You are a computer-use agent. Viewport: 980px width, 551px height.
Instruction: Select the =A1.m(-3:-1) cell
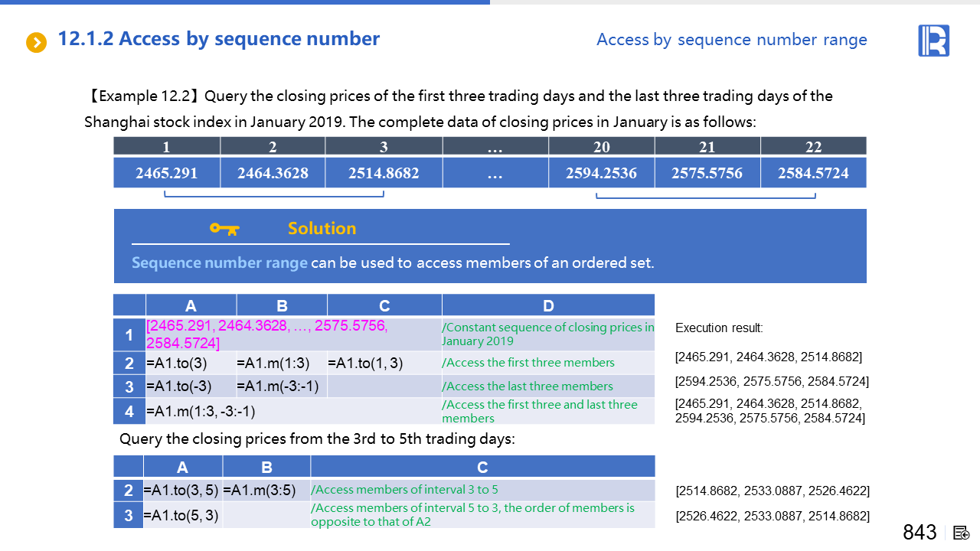pos(281,386)
